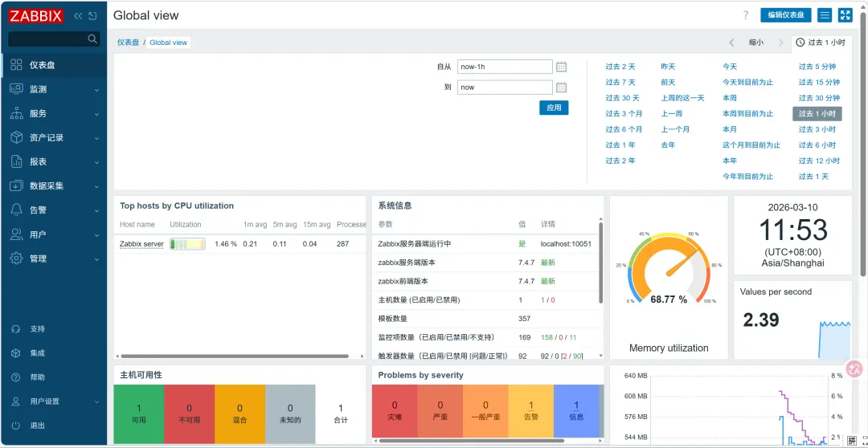Click the floating translate icon at the right edge

coord(855,369)
